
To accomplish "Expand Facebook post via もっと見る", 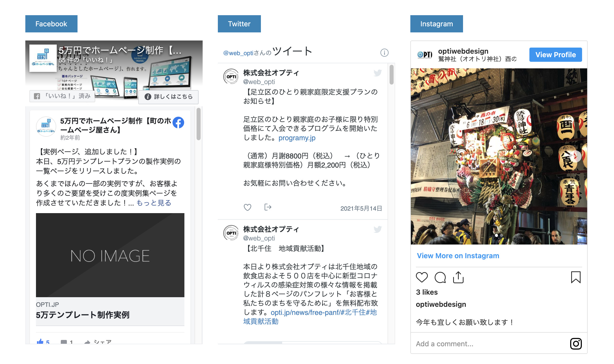I will coord(154,203).
